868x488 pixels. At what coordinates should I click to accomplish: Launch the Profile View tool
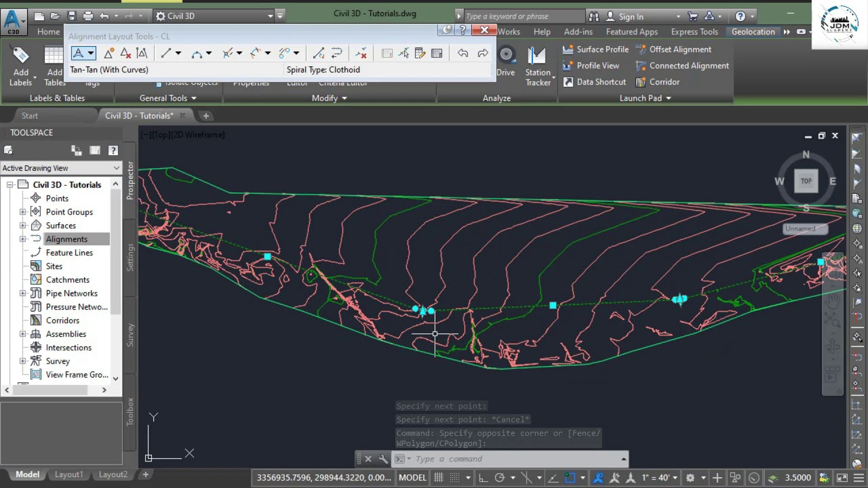click(x=591, y=66)
